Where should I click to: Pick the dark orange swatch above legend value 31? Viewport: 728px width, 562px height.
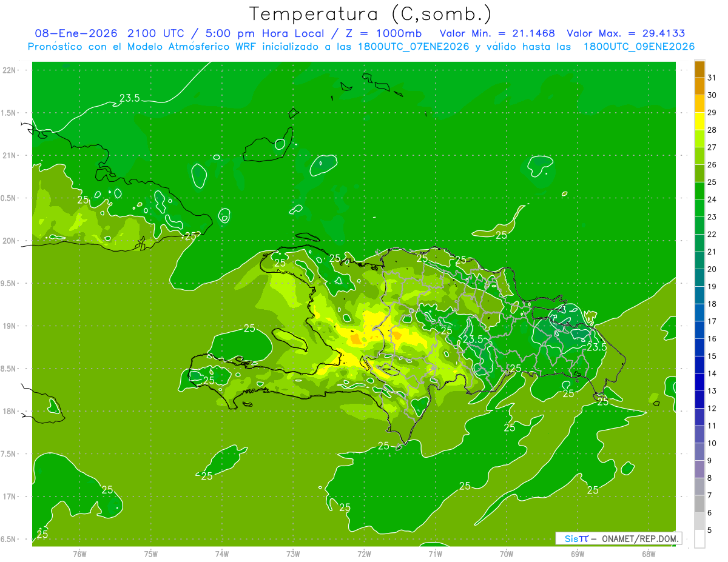[x=699, y=69]
